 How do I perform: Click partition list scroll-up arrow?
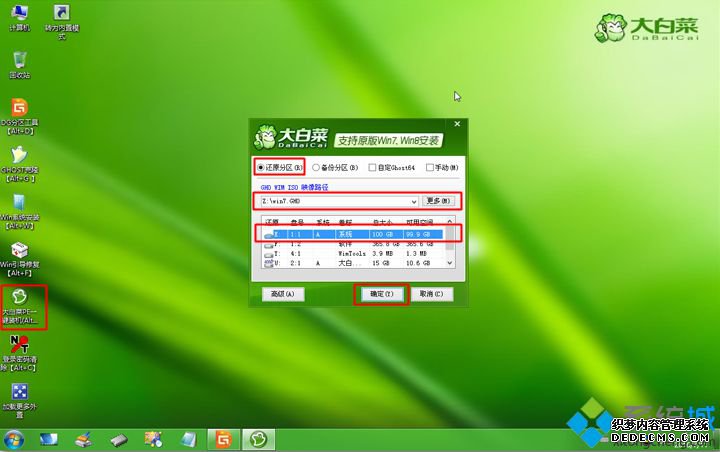[x=450, y=221]
